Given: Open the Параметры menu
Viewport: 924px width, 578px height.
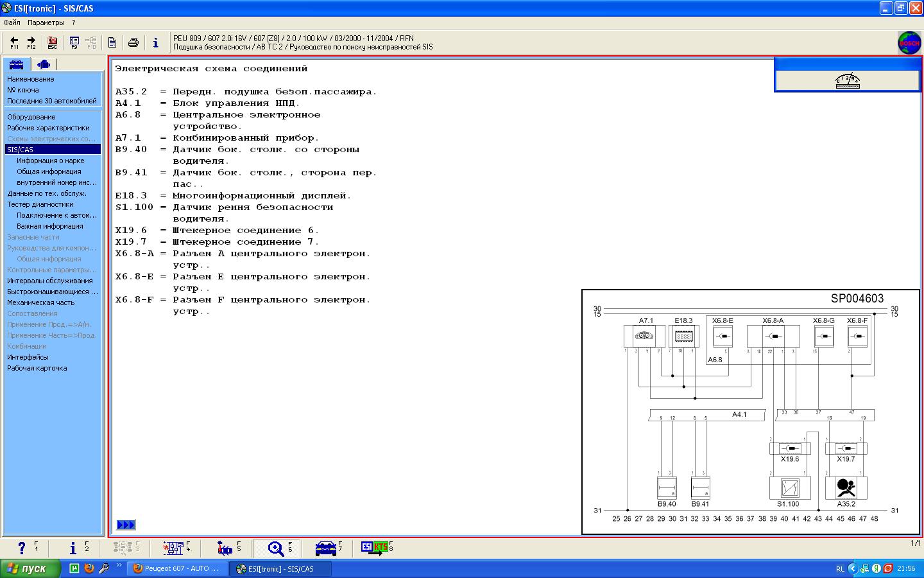Looking at the screenshot, I should tap(46, 22).
